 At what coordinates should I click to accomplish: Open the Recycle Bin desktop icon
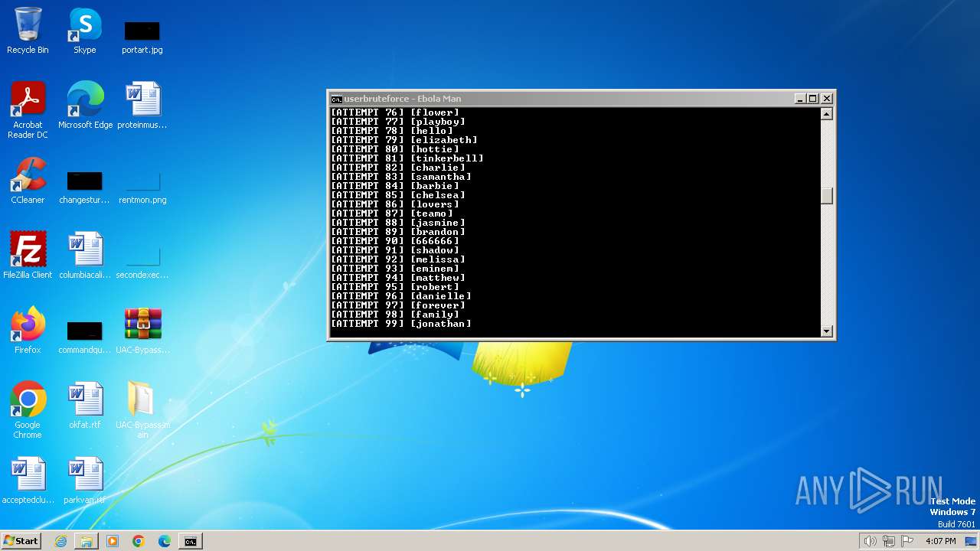[x=28, y=31]
